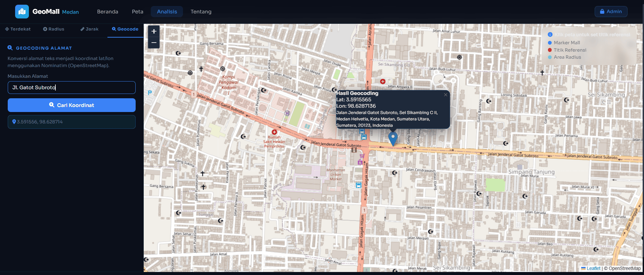Image resolution: width=644 pixels, height=275 pixels.
Task: Click the shopping cart icon south of Gatot Subroto
Action: (x=362, y=156)
